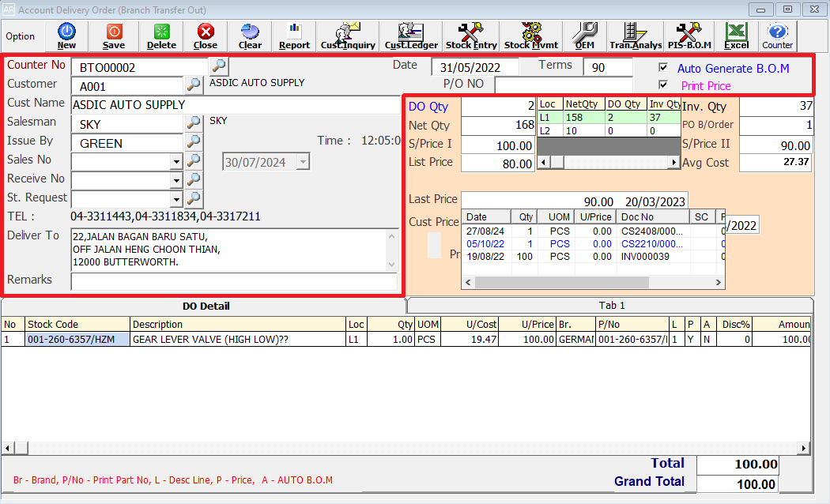Select stock code 001-260-6357/HZM cell
Viewport: 830px width, 504px height.
77,340
